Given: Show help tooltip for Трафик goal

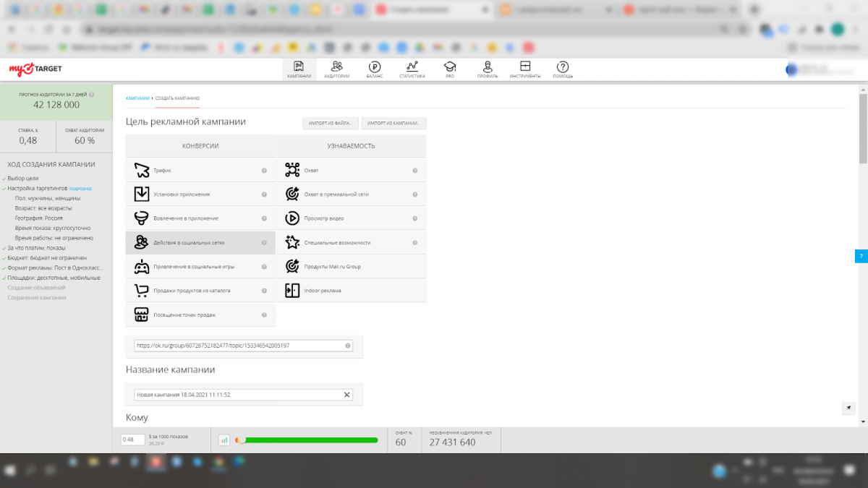Looking at the screenshot, I should click(x=264, y=171).
